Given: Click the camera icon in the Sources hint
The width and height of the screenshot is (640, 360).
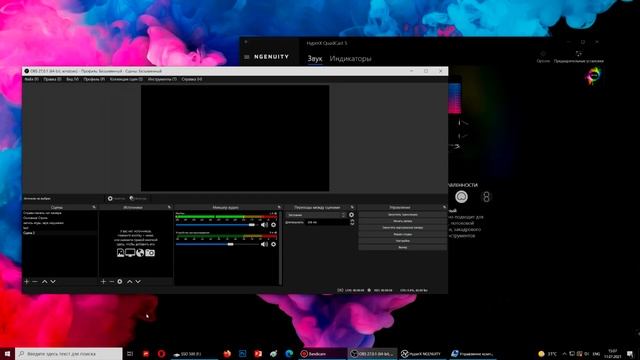Looking at the screenshot, I should [x=150, y=253].
